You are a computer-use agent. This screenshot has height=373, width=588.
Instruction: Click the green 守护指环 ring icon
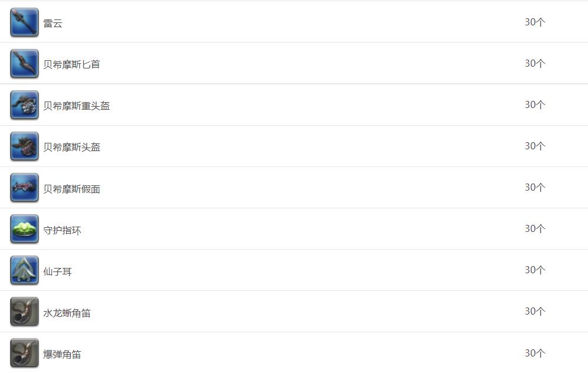coord(24,229)
